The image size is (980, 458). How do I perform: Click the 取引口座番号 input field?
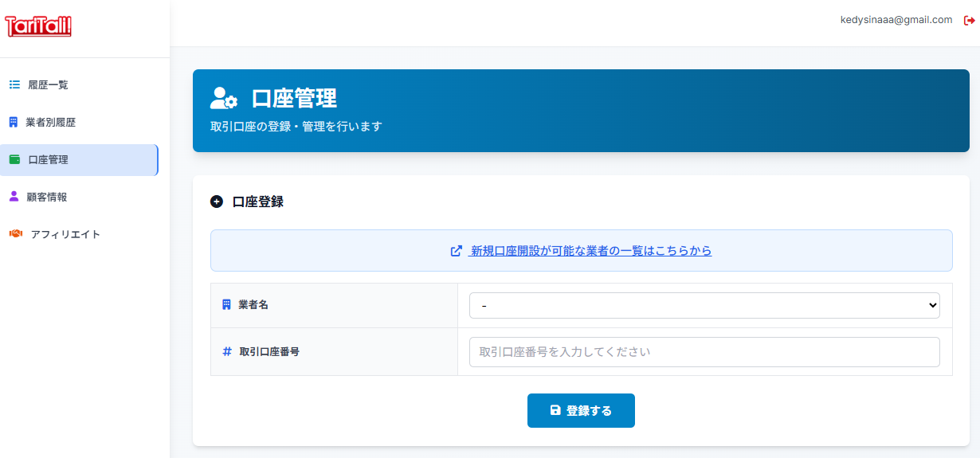704,352
